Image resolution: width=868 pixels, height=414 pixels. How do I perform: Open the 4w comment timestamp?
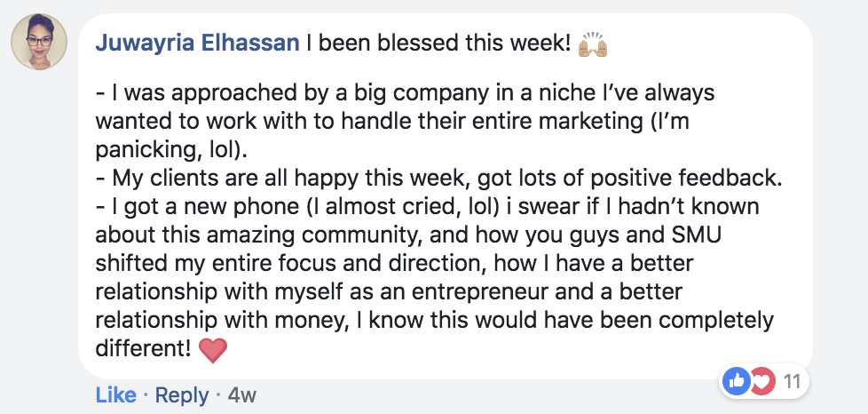pos(241,395)
